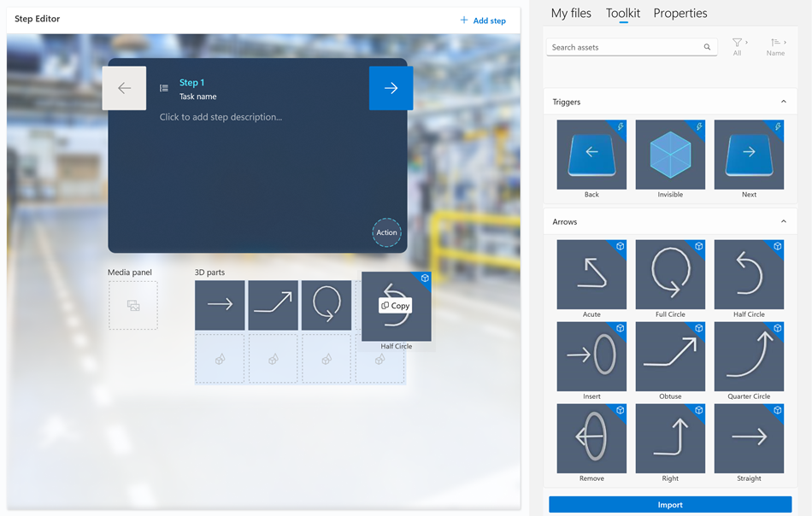The height and width of the screenshot is (516, 812).
Task: Click the step list icon beside Step 1
Action: pyautogui.click(x=163, y=88)
